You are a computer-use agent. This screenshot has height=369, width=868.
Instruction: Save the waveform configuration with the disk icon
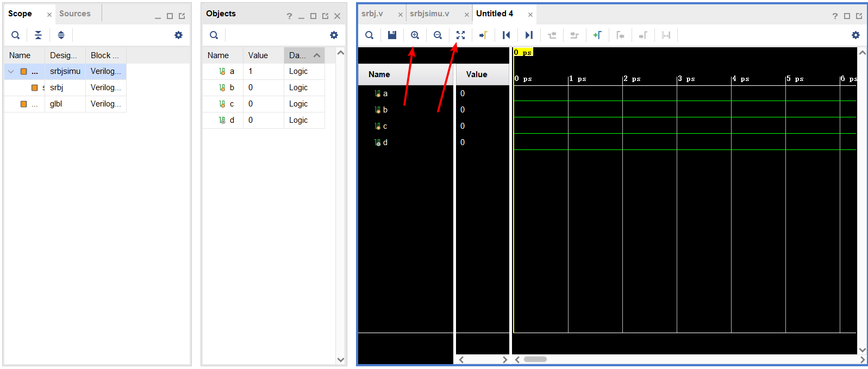(x=392, y=35)
